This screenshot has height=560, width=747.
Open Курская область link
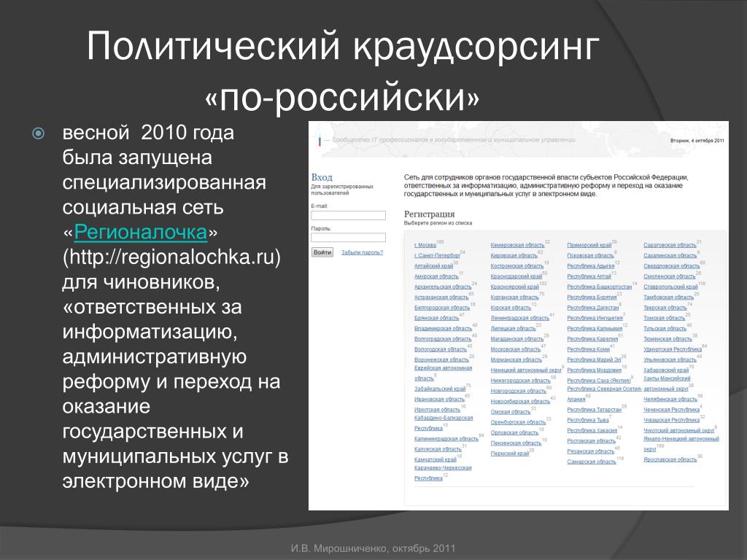coord(510,308)
